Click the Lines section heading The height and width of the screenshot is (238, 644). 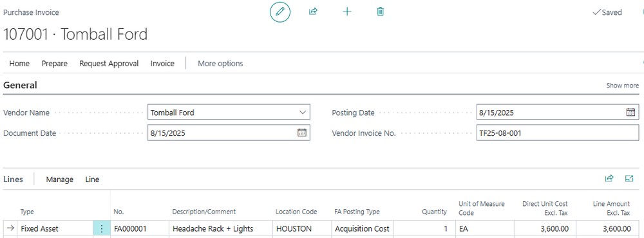[x=13, y=179]
